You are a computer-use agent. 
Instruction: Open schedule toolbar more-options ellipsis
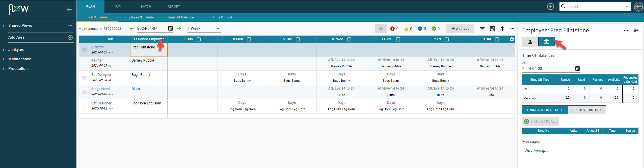click(x=512, y=29)
